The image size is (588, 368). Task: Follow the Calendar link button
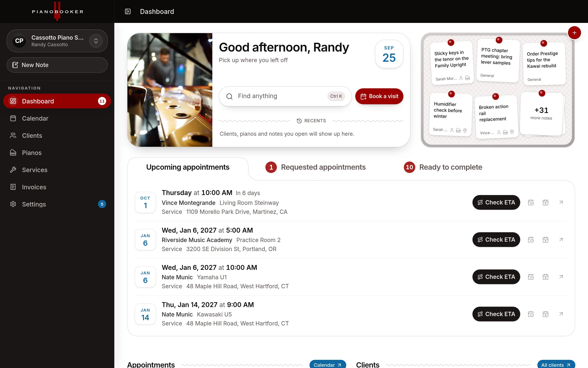click(x=327, y=365)
